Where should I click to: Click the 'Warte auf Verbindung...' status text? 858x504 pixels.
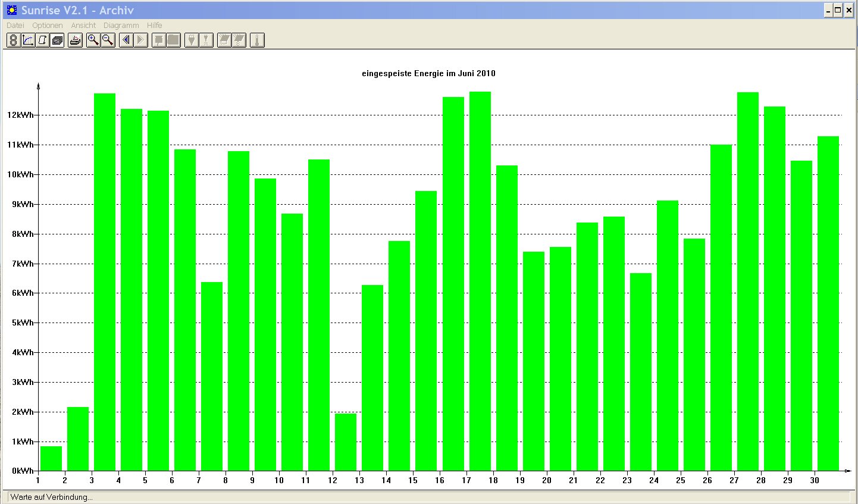click(52, 497)
